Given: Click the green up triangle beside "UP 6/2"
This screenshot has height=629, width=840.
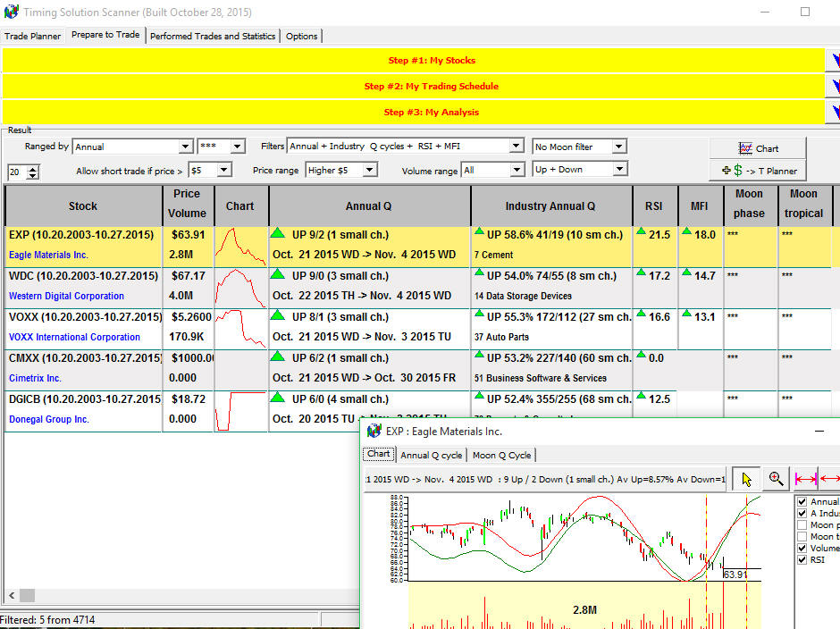Looking at the screenshot, I should click(278, 356).
